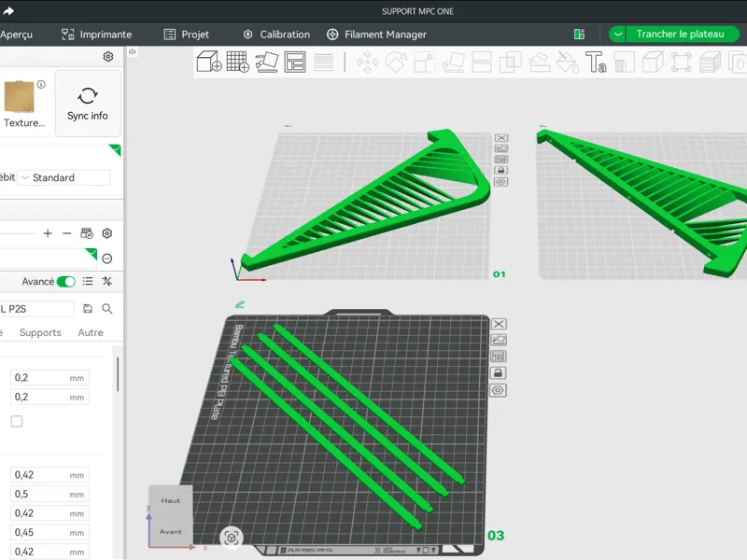
Task: Click the first 0,2 mm input field
Action: (49, 378)
